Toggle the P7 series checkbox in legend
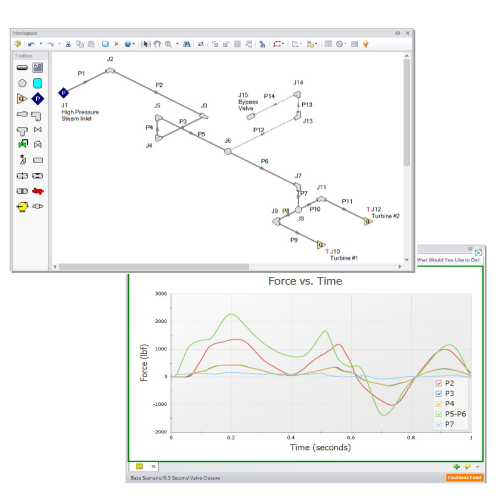500x500 pixels. [439, 424]
